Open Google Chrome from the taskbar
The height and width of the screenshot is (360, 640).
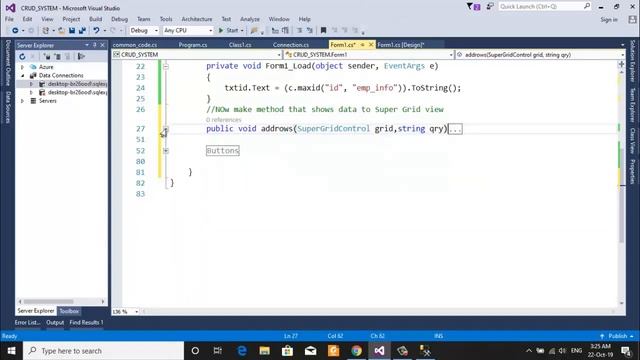(x=356, y=351)
